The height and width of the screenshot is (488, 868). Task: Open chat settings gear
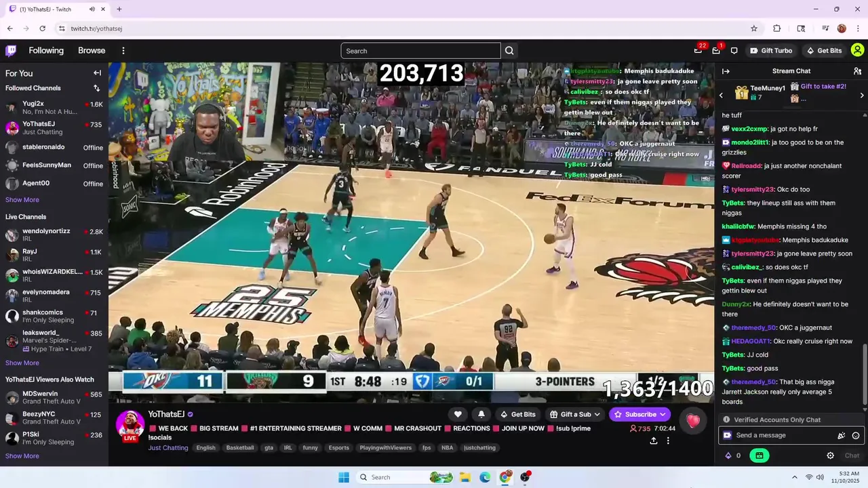coord(830,455)
